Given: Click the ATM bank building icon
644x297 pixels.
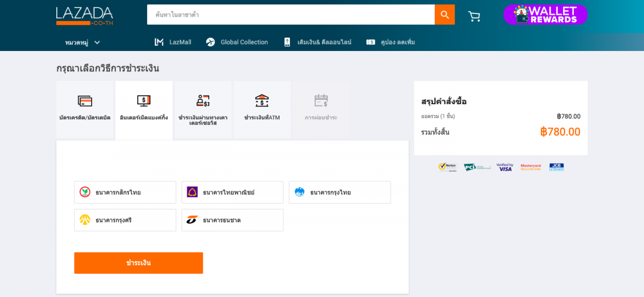Looking at the screenshot, I should click(x=262, y=100).
